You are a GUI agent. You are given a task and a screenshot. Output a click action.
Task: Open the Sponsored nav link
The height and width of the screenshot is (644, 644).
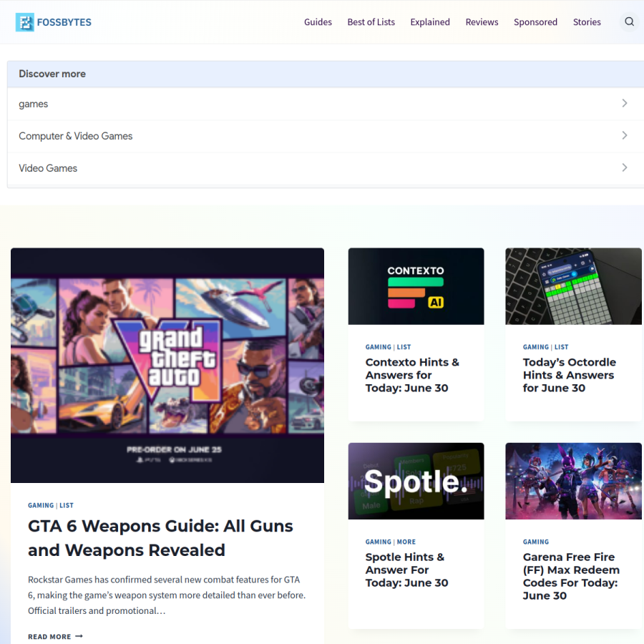coord(535,22)
